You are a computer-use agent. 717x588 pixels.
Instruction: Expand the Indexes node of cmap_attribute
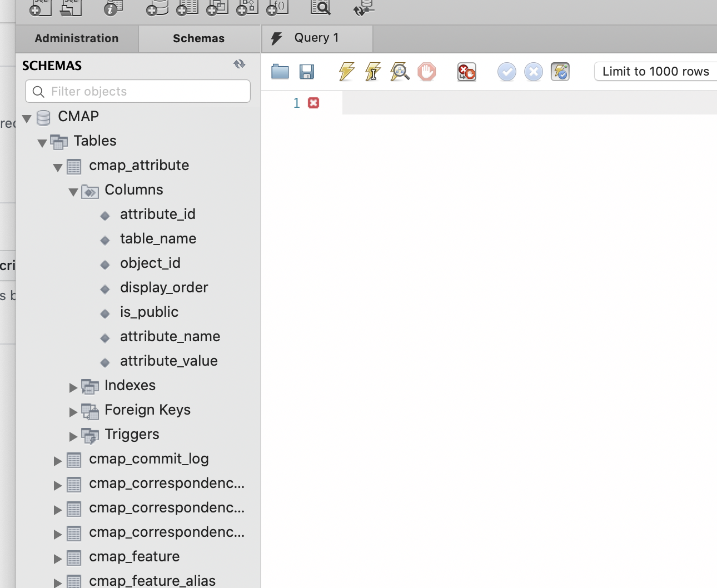pyautogui.click(x=73, y=387)
